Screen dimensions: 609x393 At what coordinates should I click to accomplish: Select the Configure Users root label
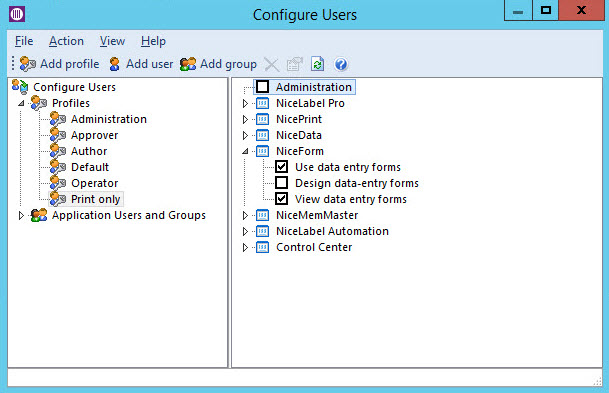pyautogui.click(x=74, y=87)
